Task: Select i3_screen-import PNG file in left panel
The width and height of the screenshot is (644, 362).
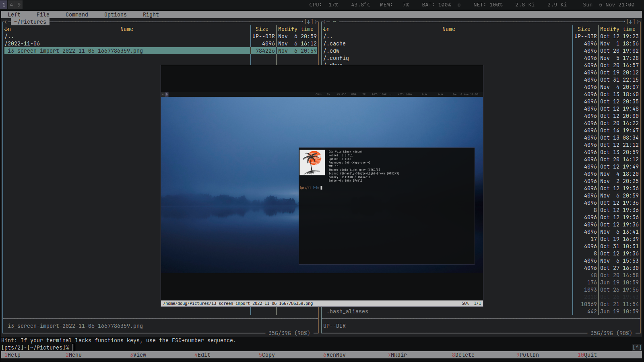Action: [x=75, y=51]
